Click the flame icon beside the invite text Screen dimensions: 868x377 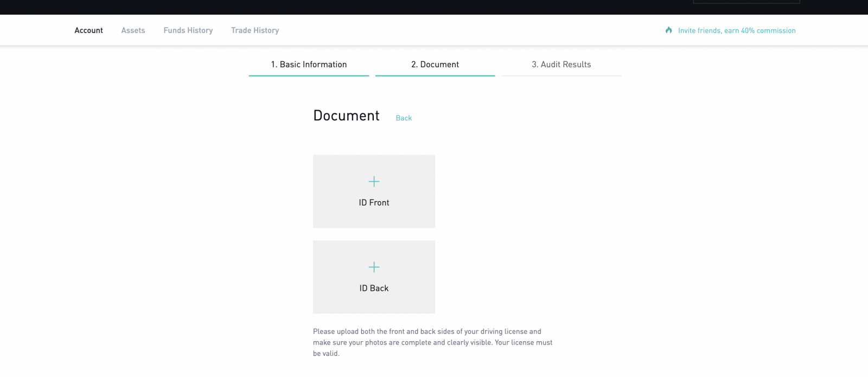668,30
